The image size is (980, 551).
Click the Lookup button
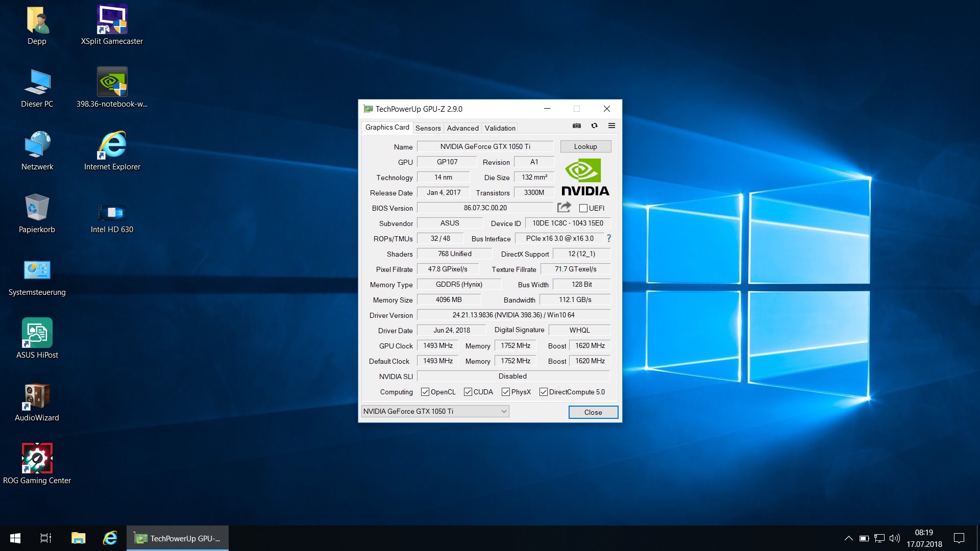click(x=585, y=146)
